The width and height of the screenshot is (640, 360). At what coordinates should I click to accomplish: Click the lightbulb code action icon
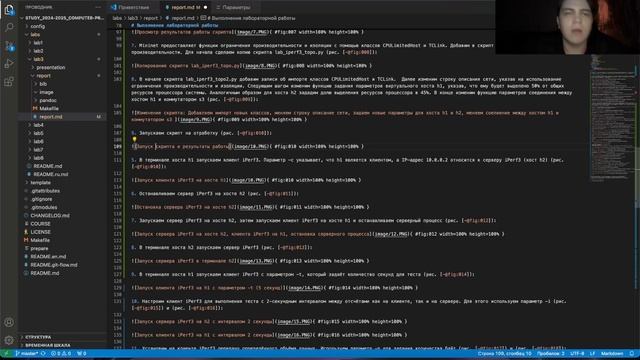tap(134, 140)
